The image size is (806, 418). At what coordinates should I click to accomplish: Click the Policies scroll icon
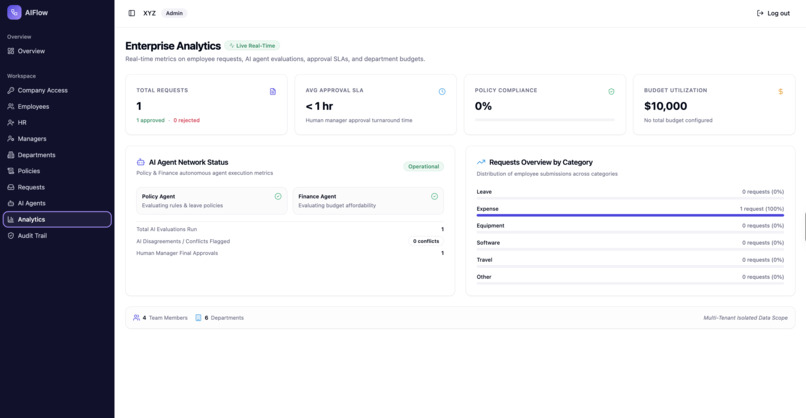[11, 171]
